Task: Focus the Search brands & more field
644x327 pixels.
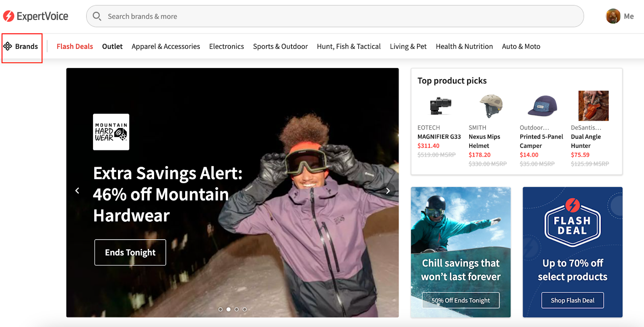Action: (335, 16)
